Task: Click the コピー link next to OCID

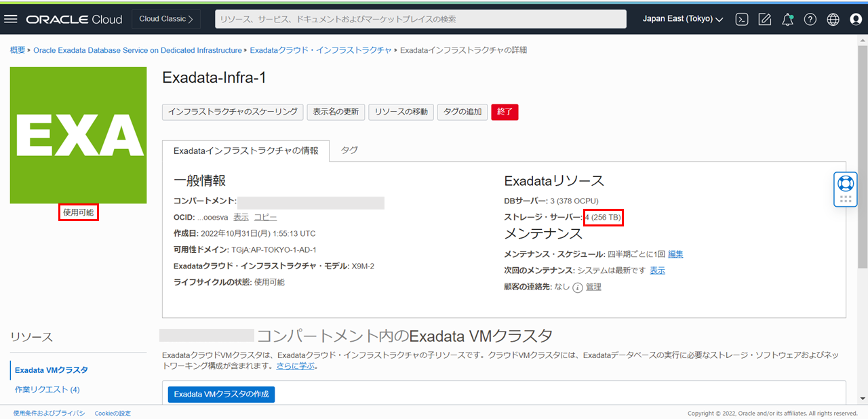Action: (265, 217)
